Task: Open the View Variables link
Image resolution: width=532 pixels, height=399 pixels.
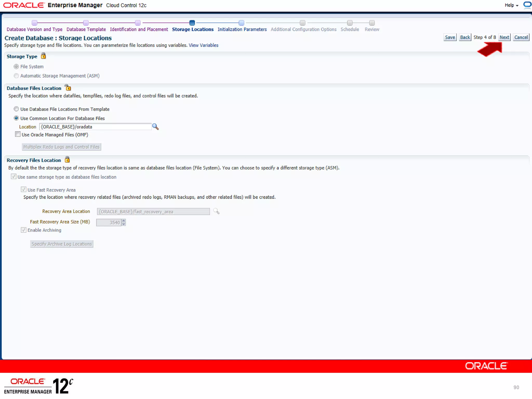Action: pos(203,45)
